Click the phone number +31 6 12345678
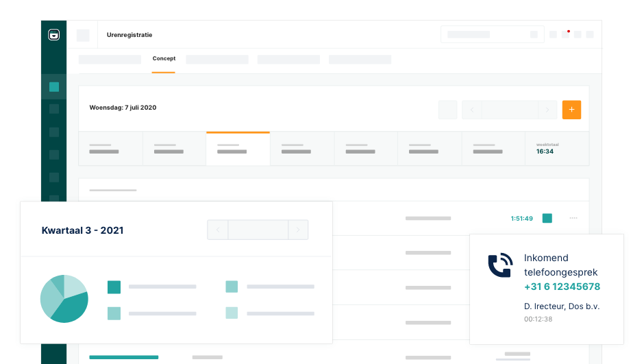The image size is (644, 364). tap(562, 287)
